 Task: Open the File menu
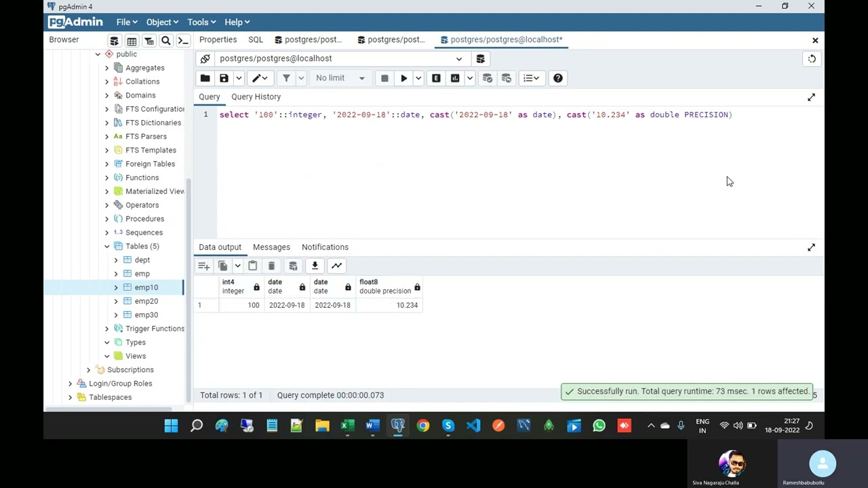126,22
